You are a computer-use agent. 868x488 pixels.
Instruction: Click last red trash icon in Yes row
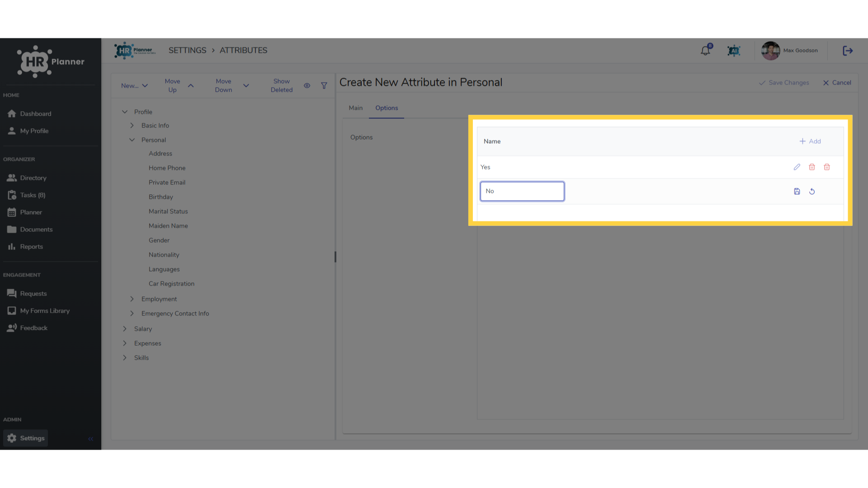pyautogui.click(x=827, y=167)
